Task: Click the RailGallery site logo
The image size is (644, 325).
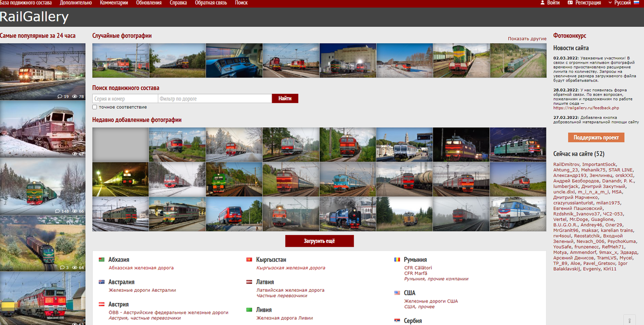Action: (34, 17)
